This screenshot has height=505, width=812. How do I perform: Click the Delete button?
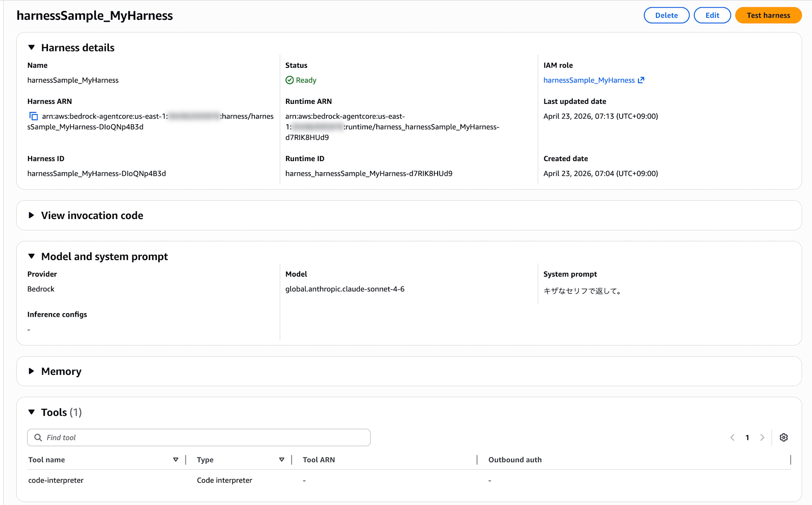tap(666, 15)
